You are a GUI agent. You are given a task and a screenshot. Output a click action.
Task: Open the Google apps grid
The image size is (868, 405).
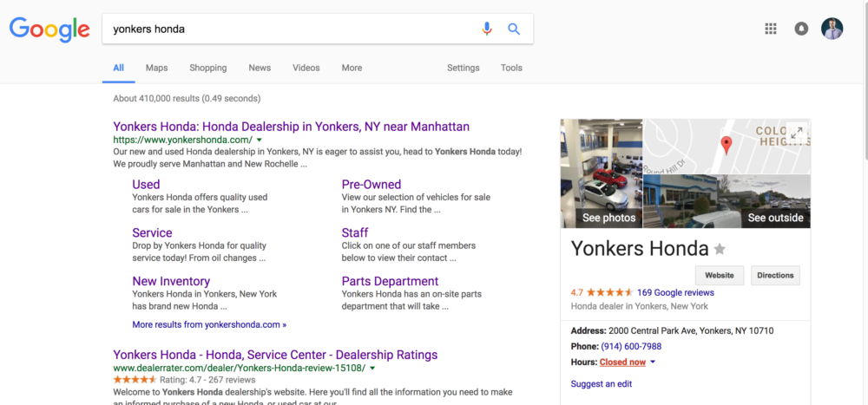tap(770, 29)
